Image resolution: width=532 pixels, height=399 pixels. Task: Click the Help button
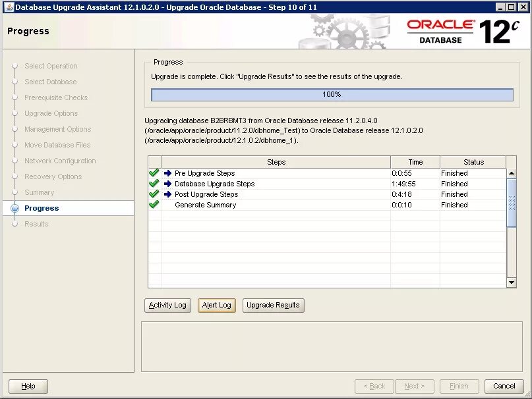coord(28,386)
